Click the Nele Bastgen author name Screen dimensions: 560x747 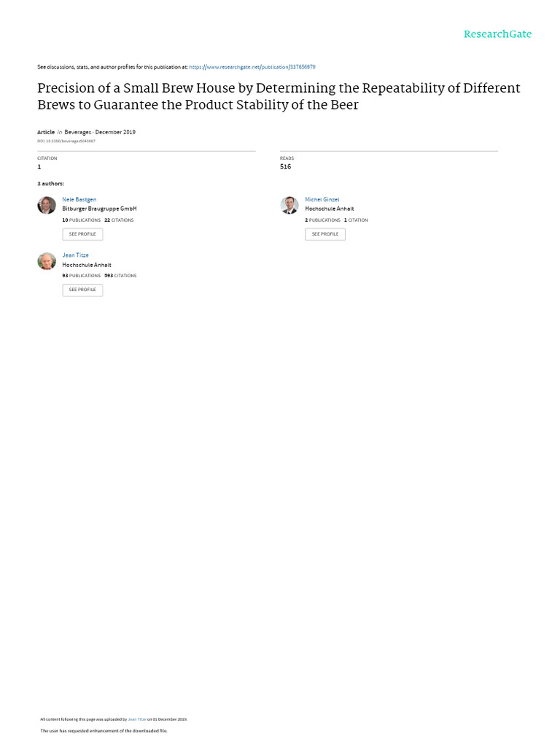pyautogui.click(x=79, y=199)
